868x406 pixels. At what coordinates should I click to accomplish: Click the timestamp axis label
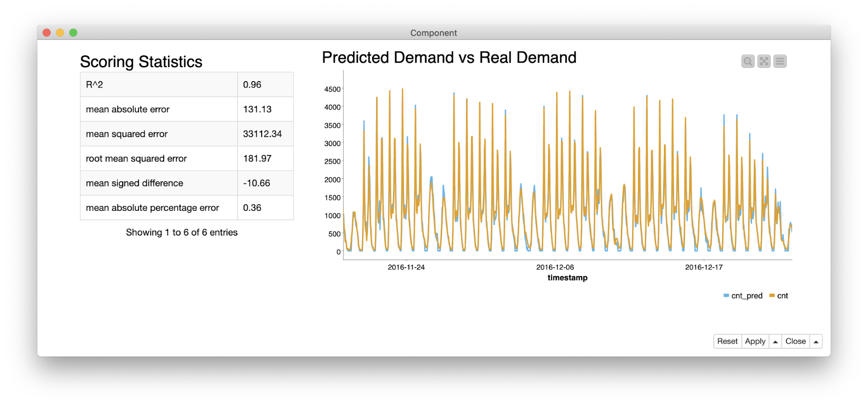pos(568,278)
